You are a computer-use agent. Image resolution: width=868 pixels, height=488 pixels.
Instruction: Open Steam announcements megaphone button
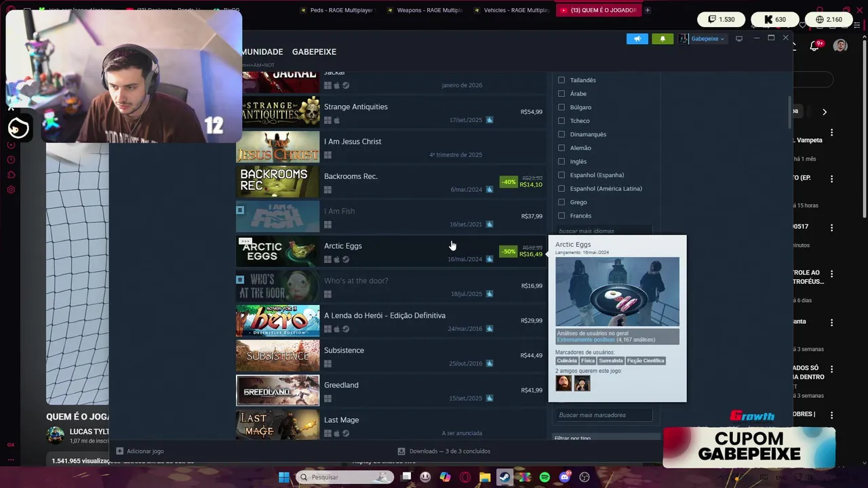[x=637, y=39]
